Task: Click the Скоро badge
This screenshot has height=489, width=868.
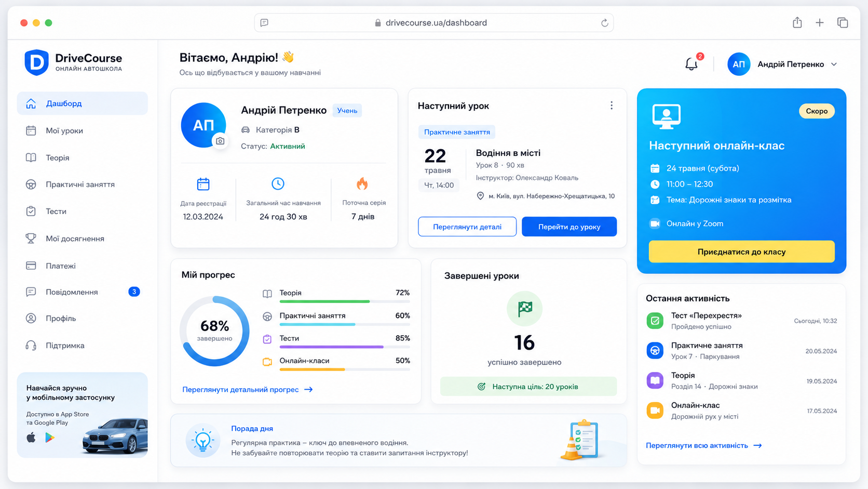Action: [x=817, y=111]
